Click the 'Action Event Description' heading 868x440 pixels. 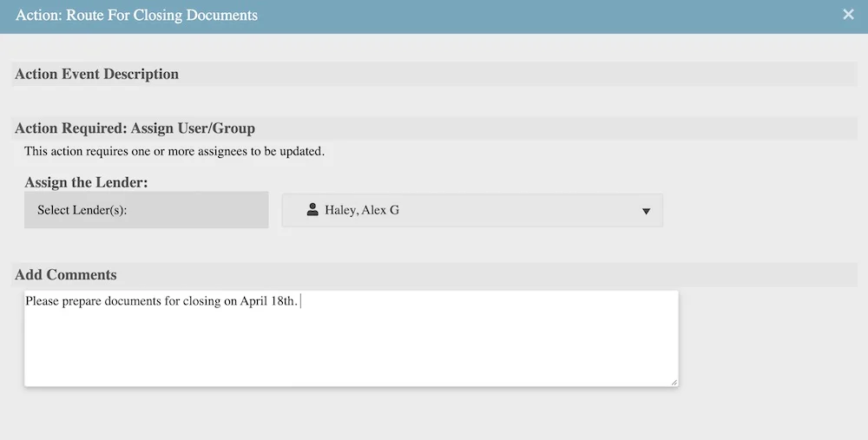pyautogui.click(x=96, y=74)
